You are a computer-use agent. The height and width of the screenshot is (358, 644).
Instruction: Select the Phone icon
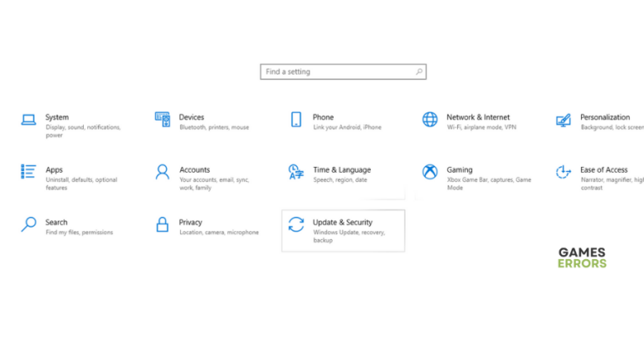296,120
